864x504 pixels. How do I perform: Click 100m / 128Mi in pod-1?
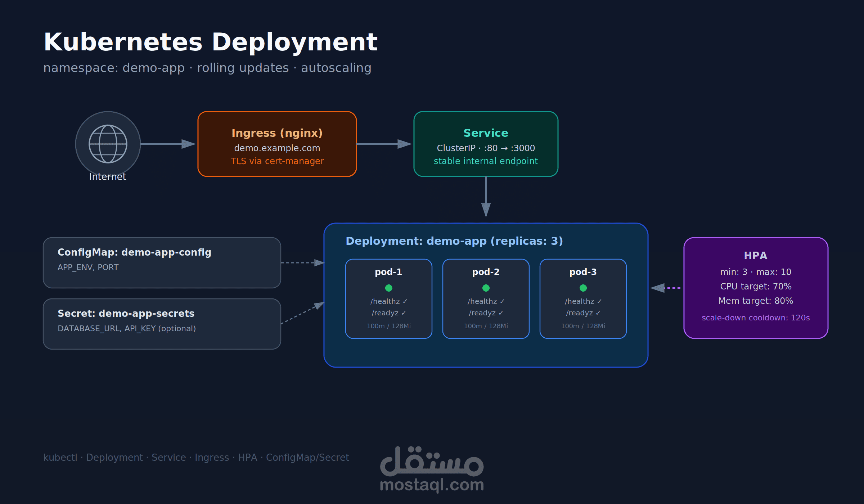[x=389, y=326]
